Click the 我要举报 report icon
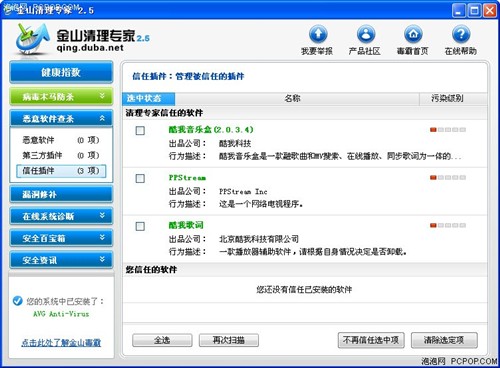This screenshot has height=368, width=500. 318,34
